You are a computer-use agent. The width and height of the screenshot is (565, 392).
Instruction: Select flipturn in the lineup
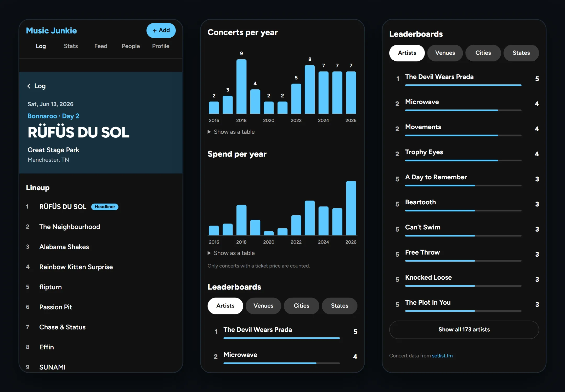point(50,287)
